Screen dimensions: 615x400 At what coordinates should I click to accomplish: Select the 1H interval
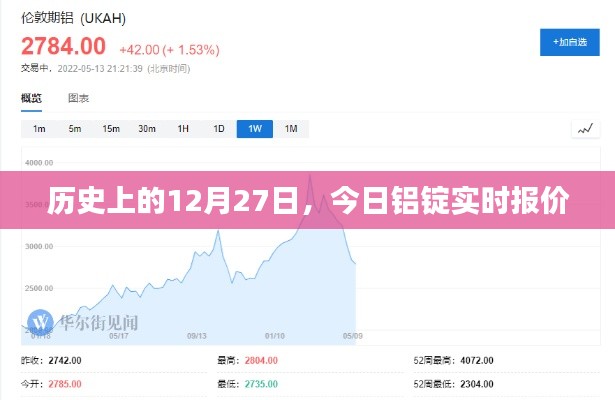183,129
